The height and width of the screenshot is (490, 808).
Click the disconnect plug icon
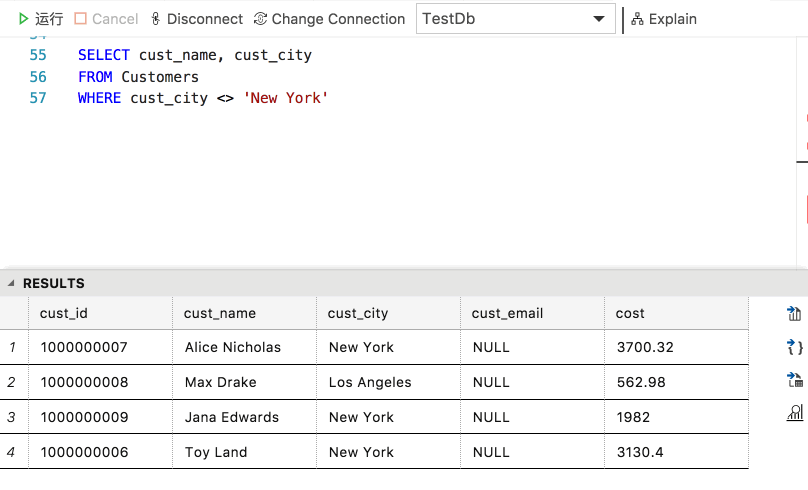155,19
